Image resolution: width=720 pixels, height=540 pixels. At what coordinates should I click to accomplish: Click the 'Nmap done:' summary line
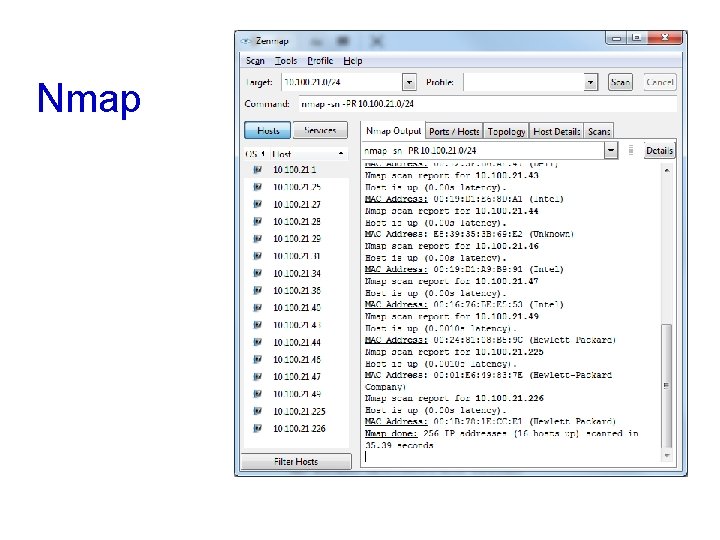point(501,439)
